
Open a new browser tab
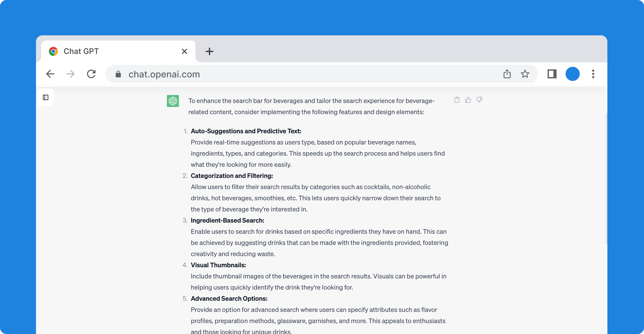tap(210, 51)
